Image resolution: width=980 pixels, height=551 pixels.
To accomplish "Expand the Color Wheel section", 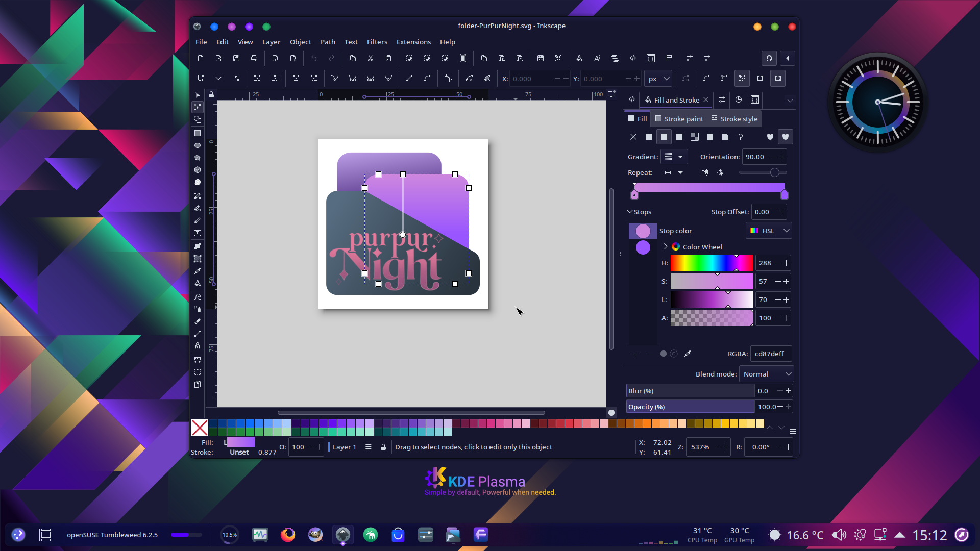I will click(665, 247).
